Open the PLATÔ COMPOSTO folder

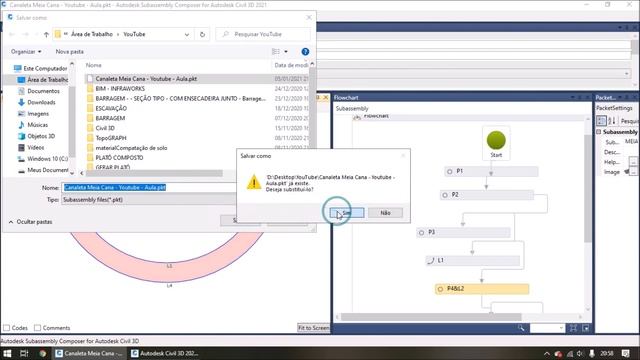tap(119, 158)
